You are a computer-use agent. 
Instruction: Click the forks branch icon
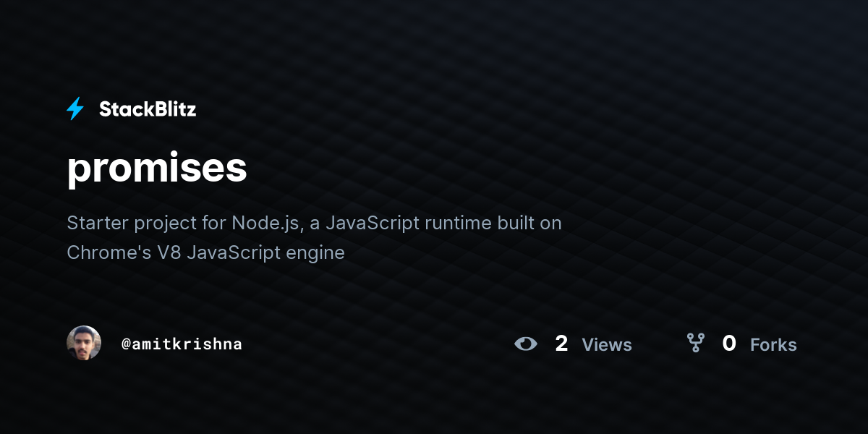695,344
